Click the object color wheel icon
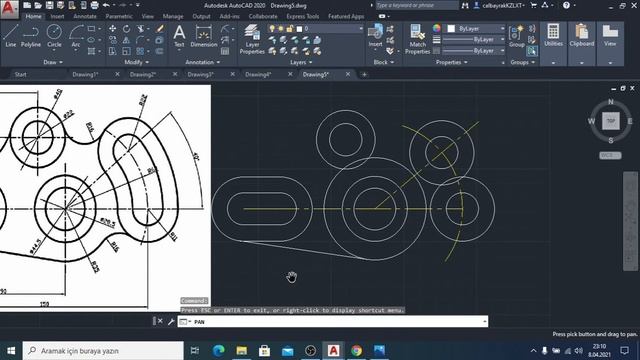This screenshot has height=360, width=640. (x=436, y=28)
